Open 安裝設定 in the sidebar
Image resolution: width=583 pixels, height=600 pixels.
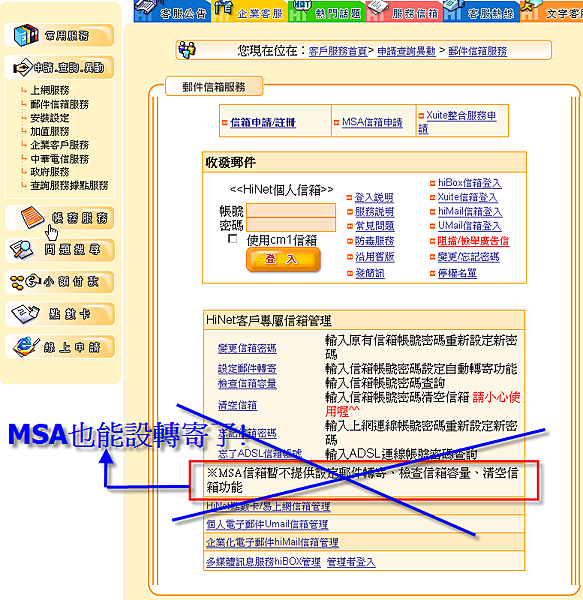pos(50,117)
